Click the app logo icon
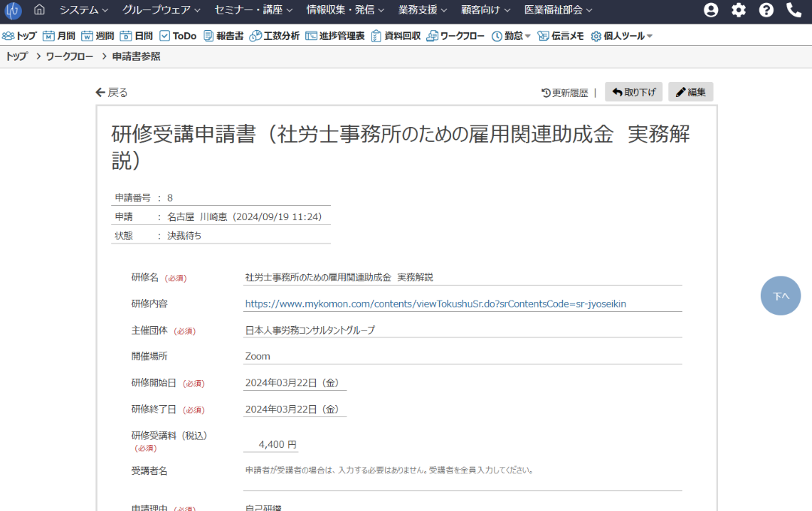Viewport: 812px width, 511px height. 13,11
